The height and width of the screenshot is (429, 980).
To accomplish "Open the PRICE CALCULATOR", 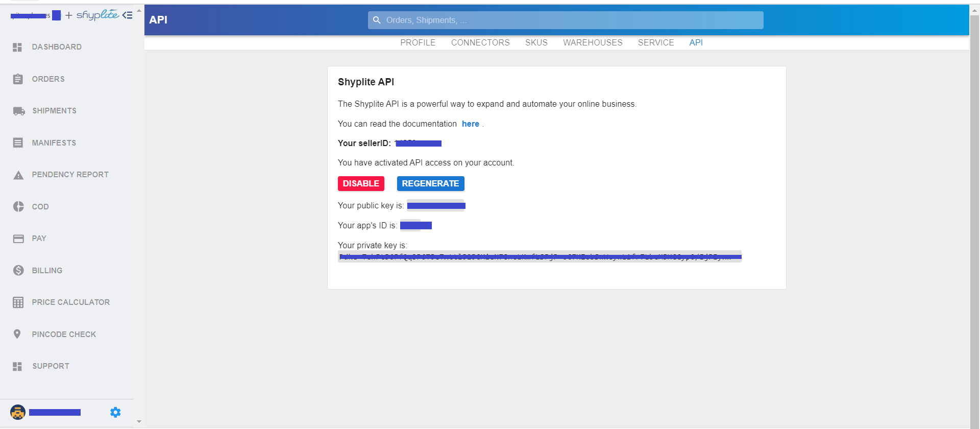I will coord(71,302).
